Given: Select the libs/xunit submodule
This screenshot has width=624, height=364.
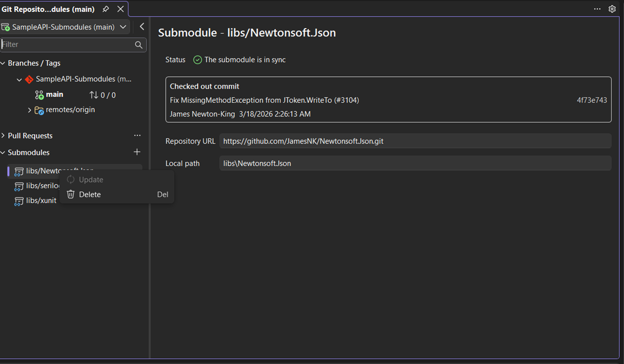Looking at the screenshot, I should (41, 201).
